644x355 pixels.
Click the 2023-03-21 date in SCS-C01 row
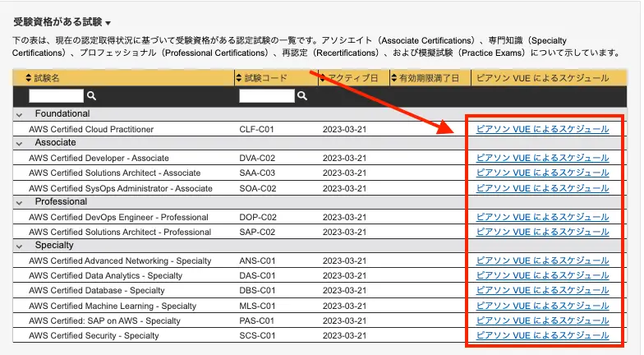click(344, 335)
